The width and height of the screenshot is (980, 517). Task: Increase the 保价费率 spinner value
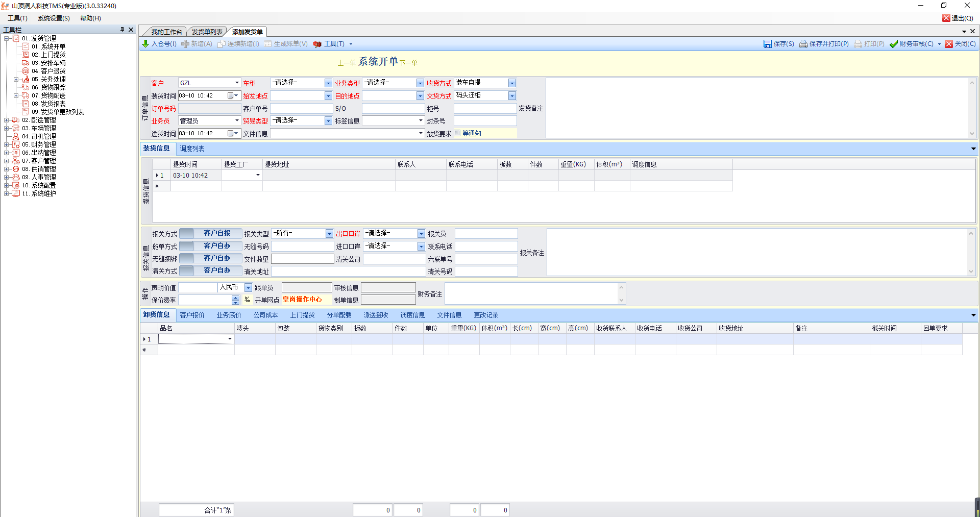(x=235, y=298)
